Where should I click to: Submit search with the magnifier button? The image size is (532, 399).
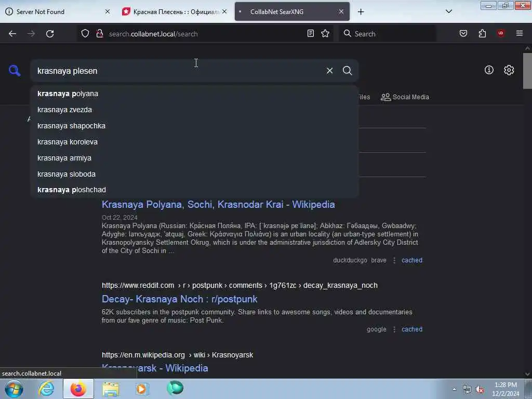(x=347, y=71)
